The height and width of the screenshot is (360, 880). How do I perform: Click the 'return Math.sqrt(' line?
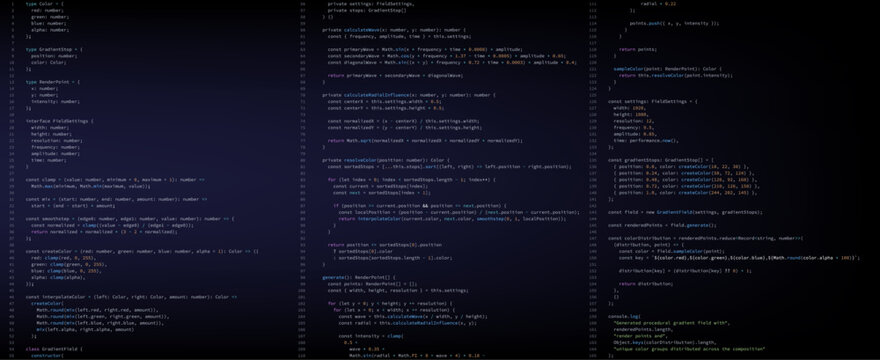425,140
